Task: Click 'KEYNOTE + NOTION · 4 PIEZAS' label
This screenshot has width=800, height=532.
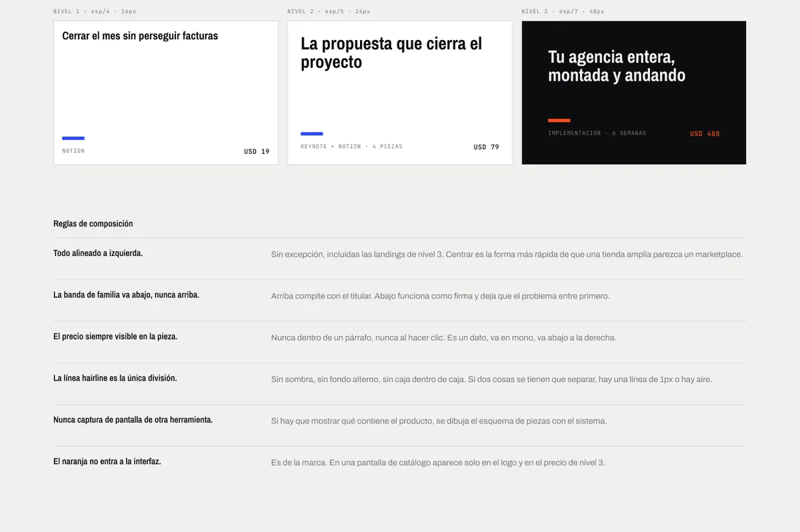Action: coord(351,146)
